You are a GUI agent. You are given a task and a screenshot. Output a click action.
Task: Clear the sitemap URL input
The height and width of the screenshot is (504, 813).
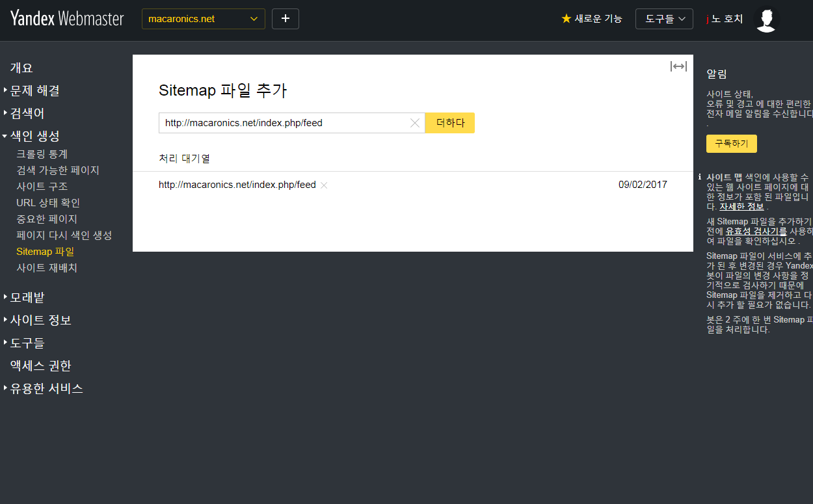pyautogui.click(x=415, y=123)
